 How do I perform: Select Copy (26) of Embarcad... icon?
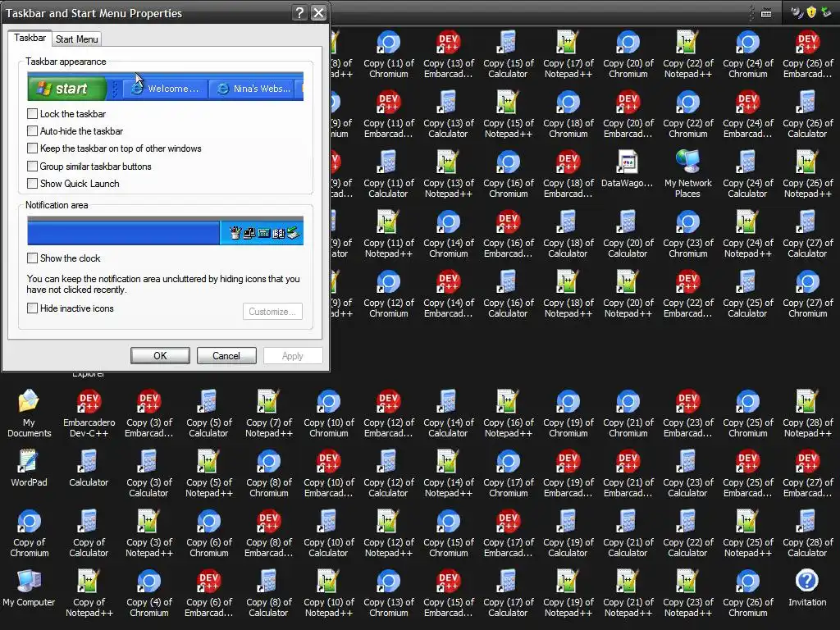pyautogui.click(x=807, y=54)
